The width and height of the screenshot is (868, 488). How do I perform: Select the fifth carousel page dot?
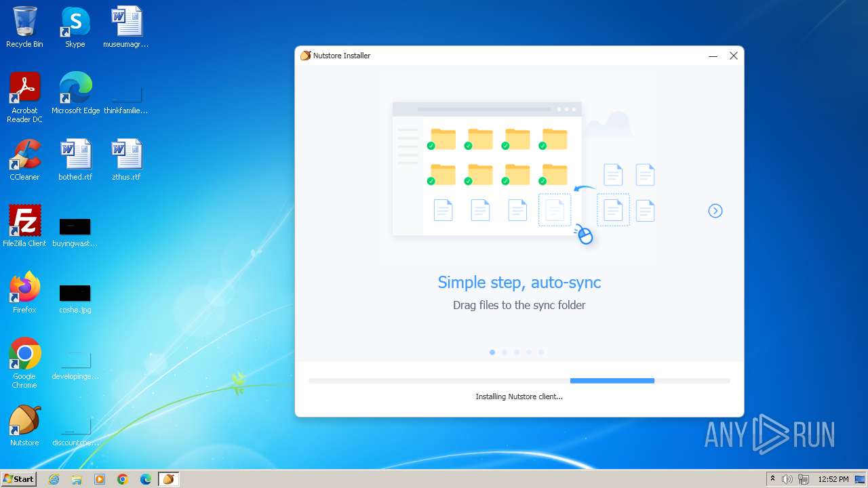coord(541,352)
